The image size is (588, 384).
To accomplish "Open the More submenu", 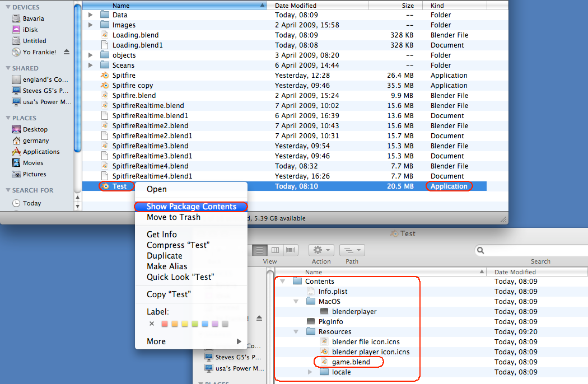I will point(192,341).
